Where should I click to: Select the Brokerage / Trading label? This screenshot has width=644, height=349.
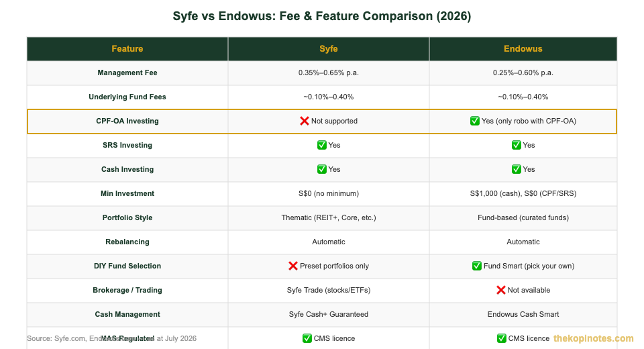click(x=127, y=290)
